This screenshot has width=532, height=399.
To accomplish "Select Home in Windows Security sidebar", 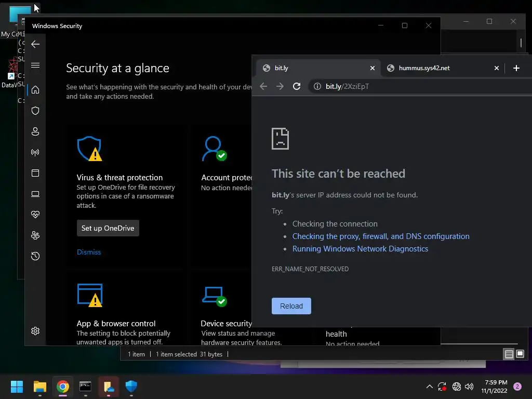I will click(x=35, y=89).
